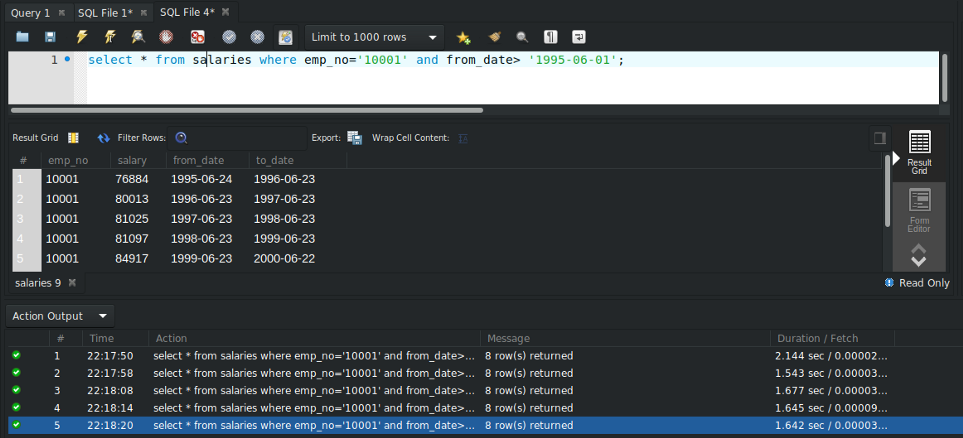The height and width of the screenshot is (438, 963).
Task: Click to_date cell 2000-06-22
Action: click(x=284, y=259)
